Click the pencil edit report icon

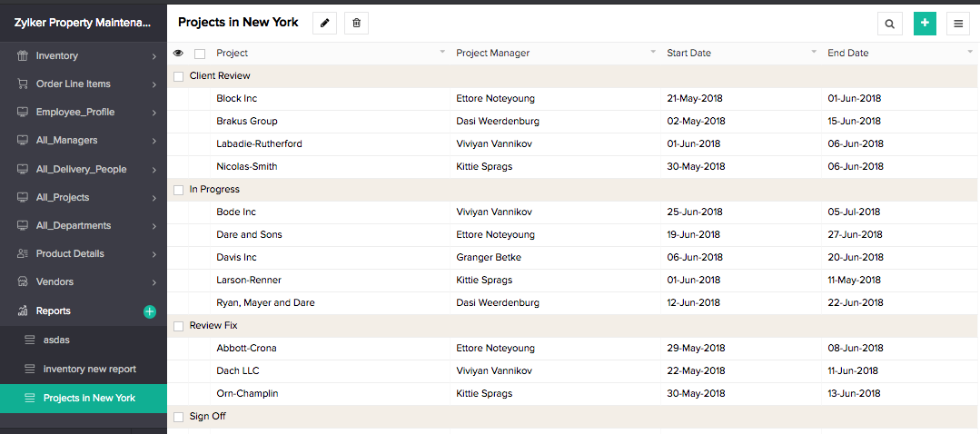coord(324,24)
